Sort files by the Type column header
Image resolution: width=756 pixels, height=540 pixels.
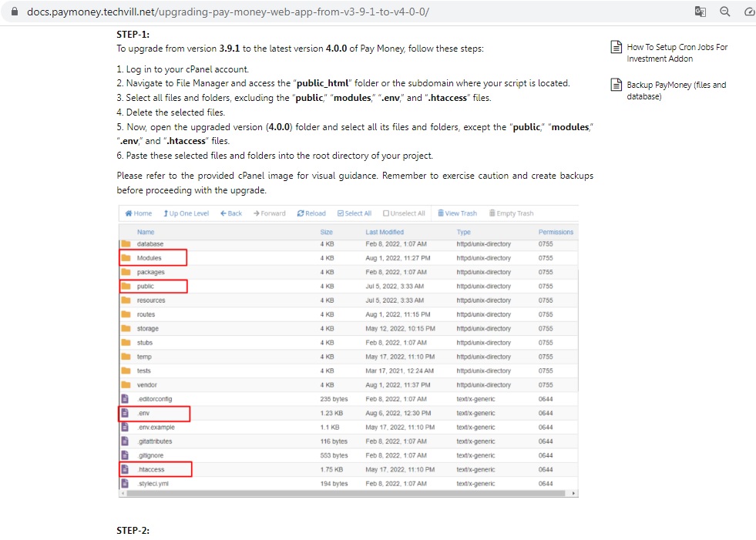[463, 232]
